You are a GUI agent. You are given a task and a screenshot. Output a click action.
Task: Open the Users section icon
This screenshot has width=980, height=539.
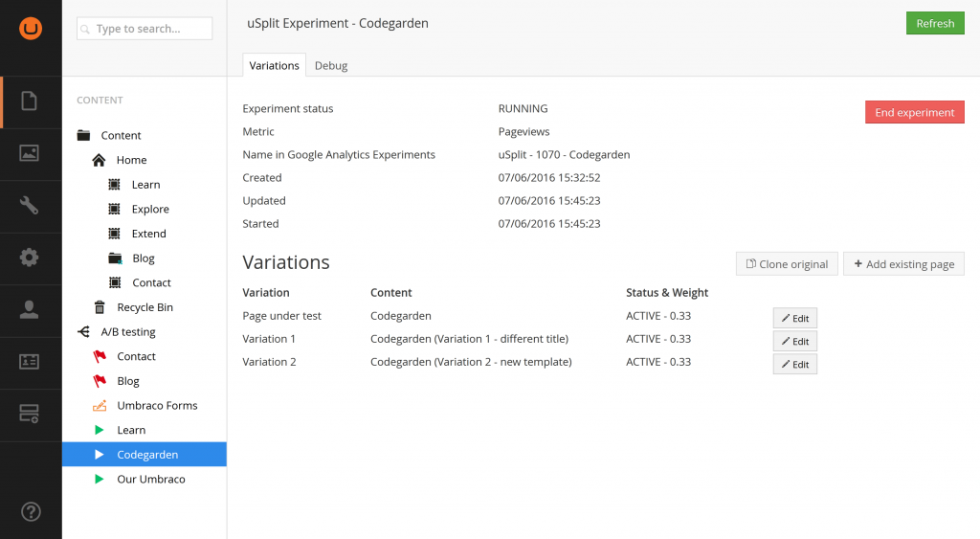31,309
